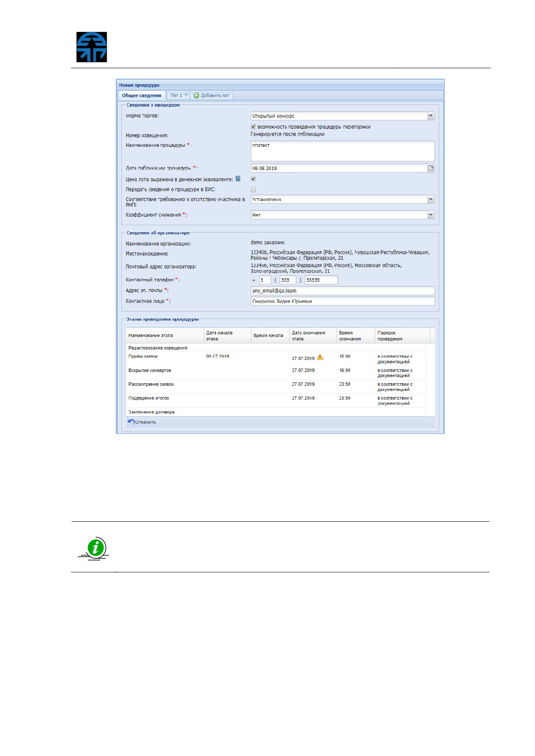Click the help icon next to Цена лота
The image size is (535, 756).
point(238,179)
